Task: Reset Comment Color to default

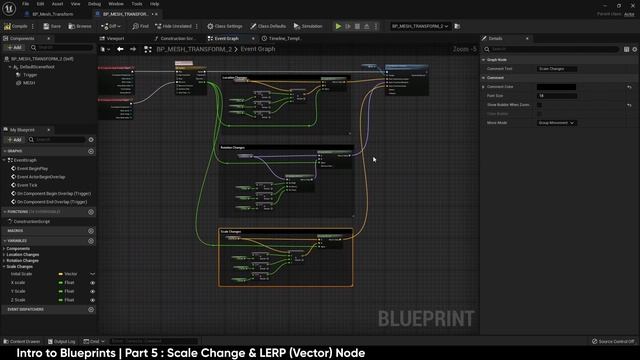Action: (629, 87)
